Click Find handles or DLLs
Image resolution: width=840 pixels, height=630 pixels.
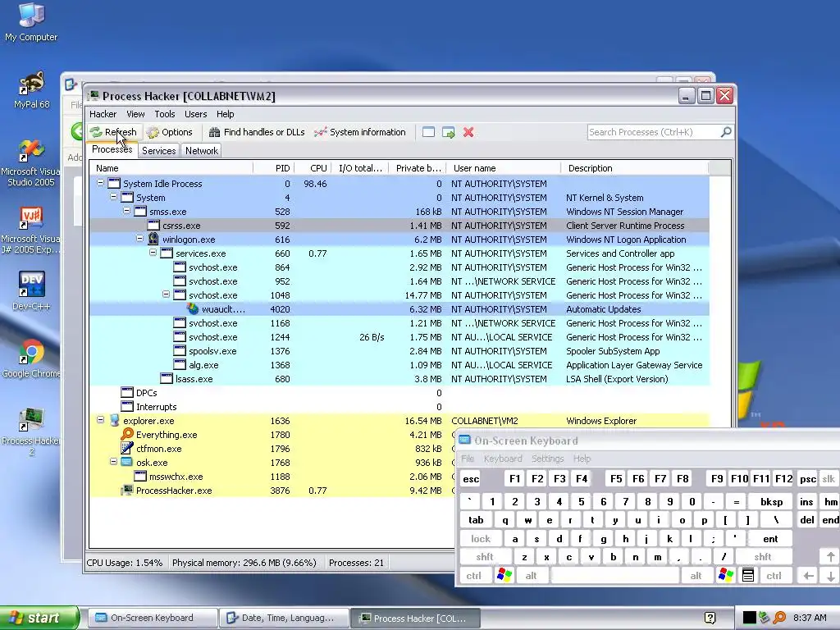click(x=257, y=132)
